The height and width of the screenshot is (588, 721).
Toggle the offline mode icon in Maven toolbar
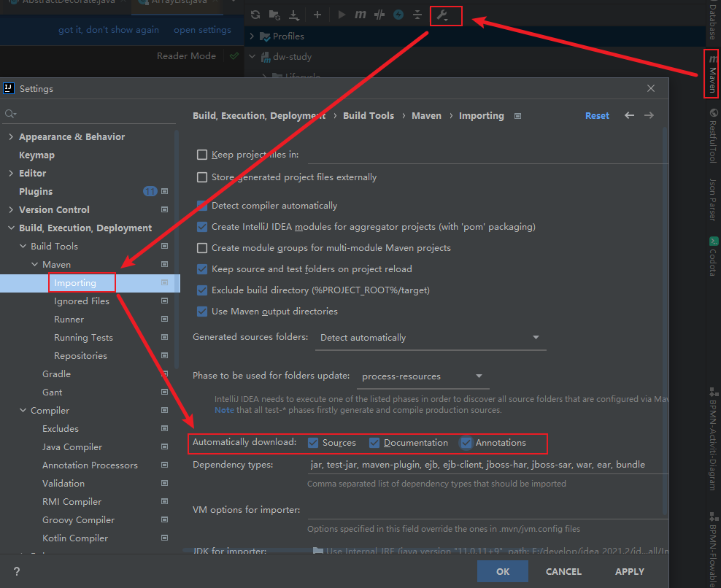379,15
